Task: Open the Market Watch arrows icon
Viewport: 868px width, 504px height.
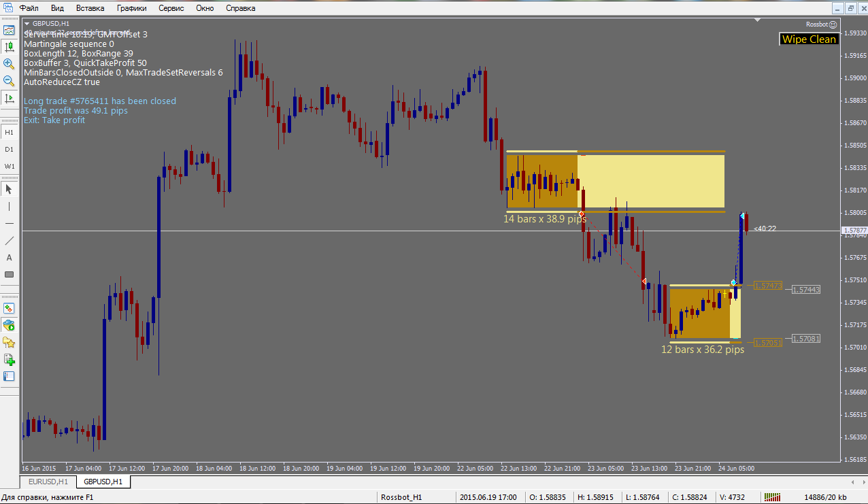Action: pos(9,308)
